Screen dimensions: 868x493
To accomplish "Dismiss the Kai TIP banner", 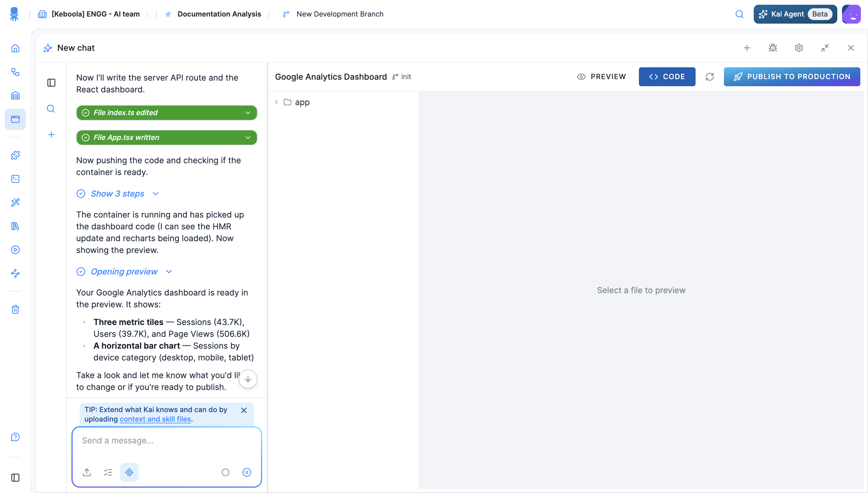I will click(x=244, y=410).
